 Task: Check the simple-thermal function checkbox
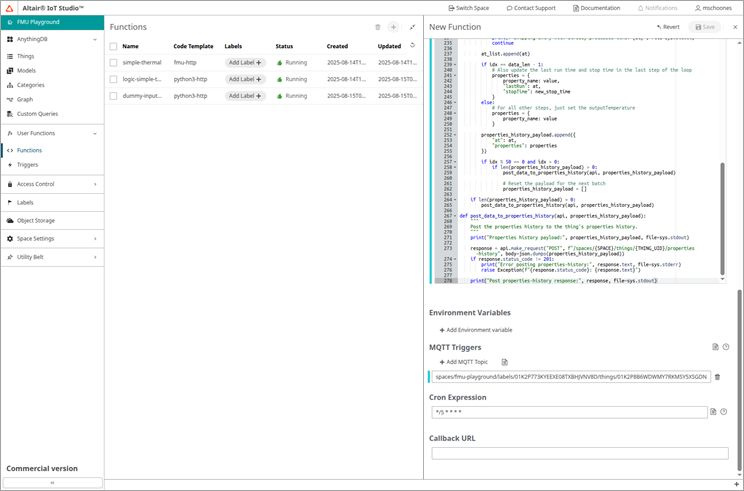113,62
